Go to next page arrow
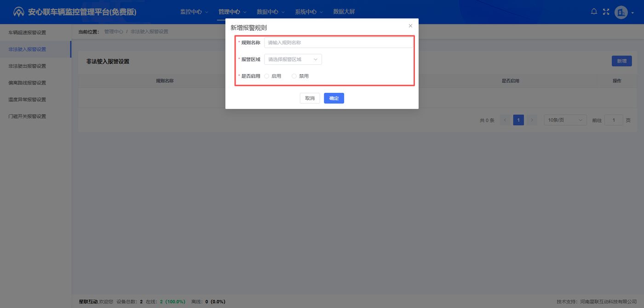The height and width of the screenshot is (308, 644). 532,120
